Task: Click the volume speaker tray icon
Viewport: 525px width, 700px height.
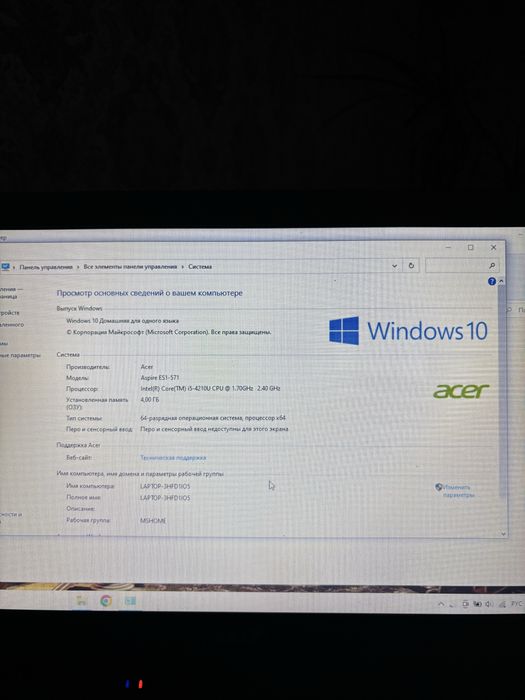Action: 489,604
